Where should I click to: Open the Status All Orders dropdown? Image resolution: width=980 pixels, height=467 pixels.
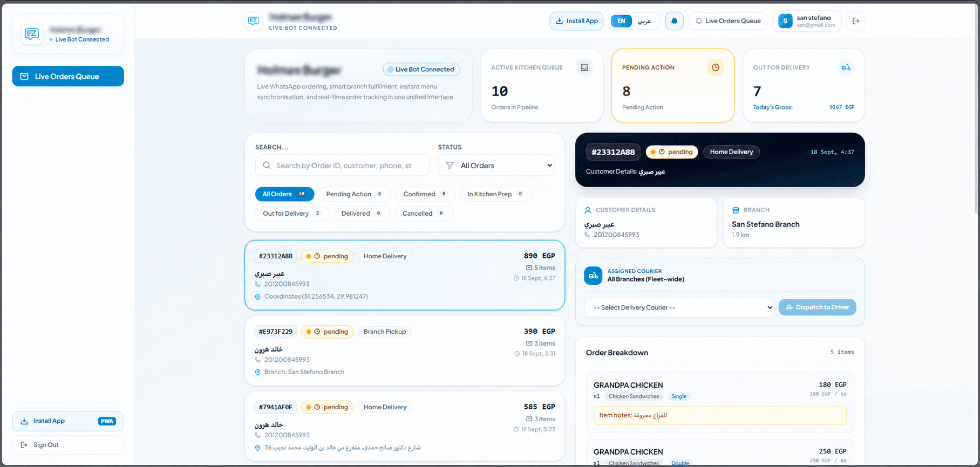(x=496, y=166)
